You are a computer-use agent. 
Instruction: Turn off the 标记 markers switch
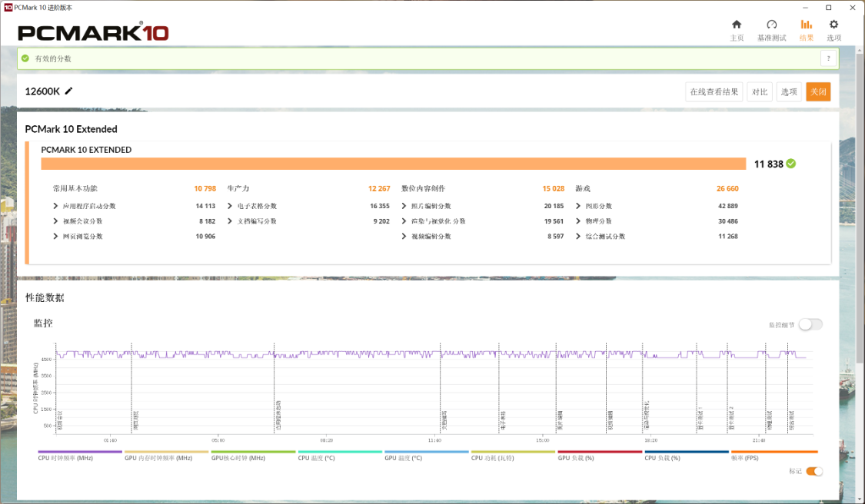pyautogui.click(x=813, y=471)
